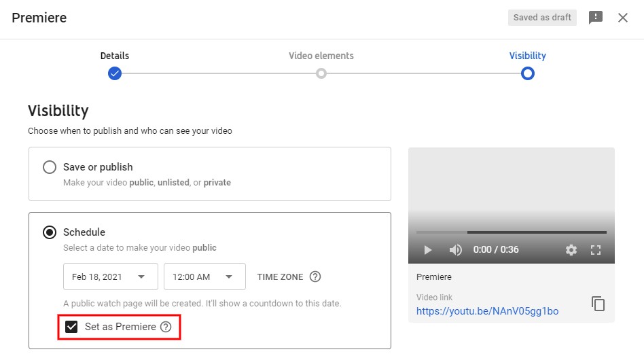Mute the video preview volume
This screenshot has height=356, width=644.
click(x=455, y=249)
